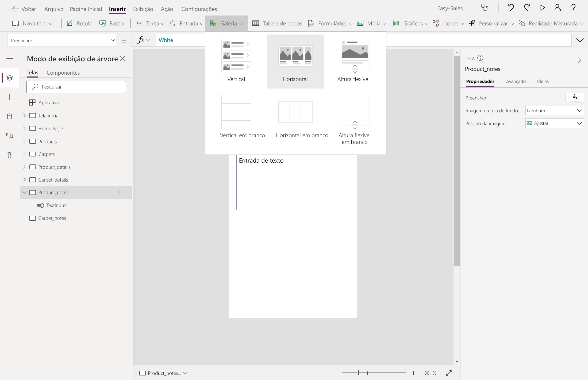The image size is (588, 380).
Task: Select Altura flexível em branco gallery
Action: 355,120
